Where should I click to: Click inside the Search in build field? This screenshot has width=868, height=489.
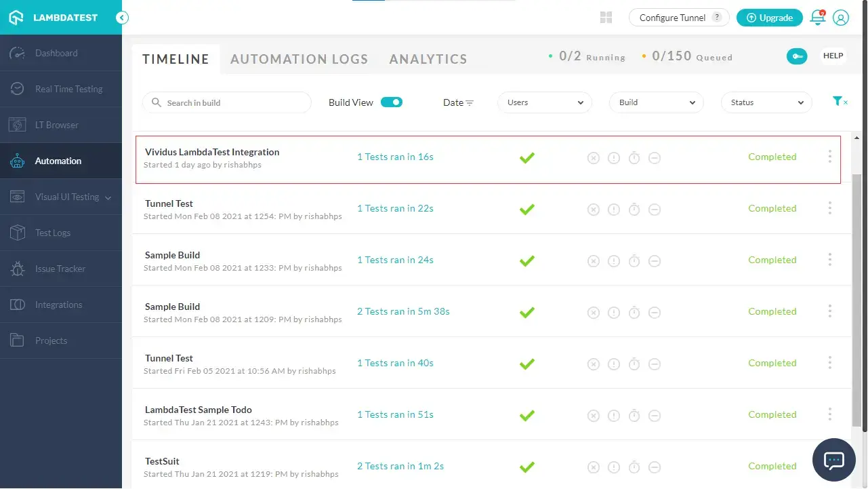point(226,102)
